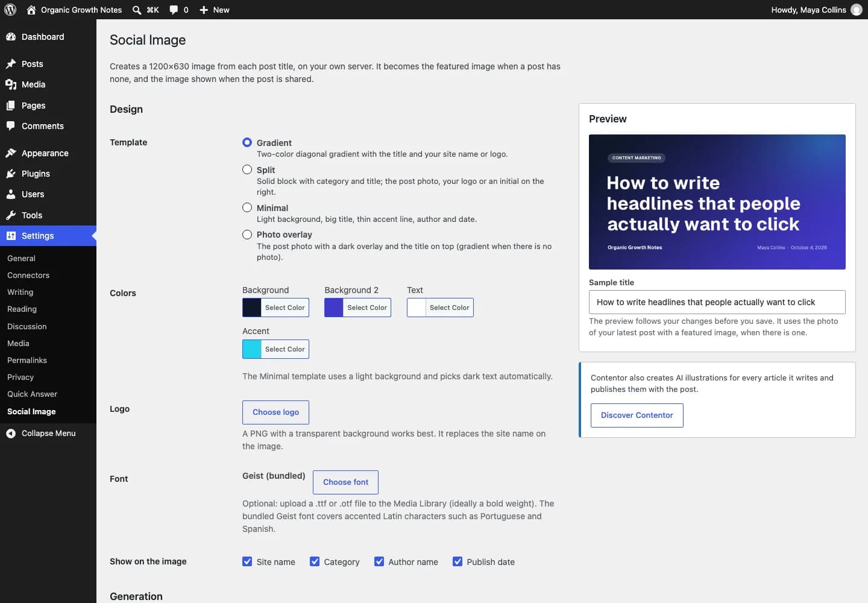Screen dimensions: 868x603
Task: Click the Comments speech bubble sidebar icon
Action: [x=11, y=126]
